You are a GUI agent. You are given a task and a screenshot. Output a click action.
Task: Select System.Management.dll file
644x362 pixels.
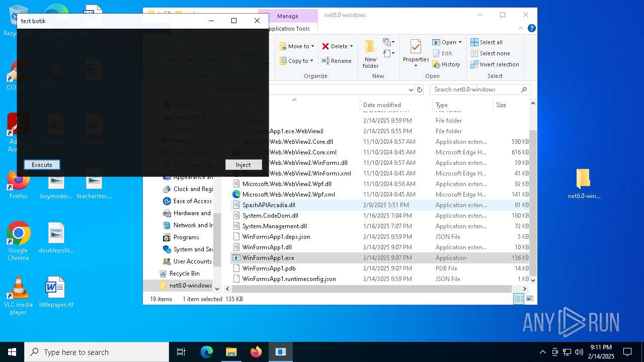(x=380, y=226)
